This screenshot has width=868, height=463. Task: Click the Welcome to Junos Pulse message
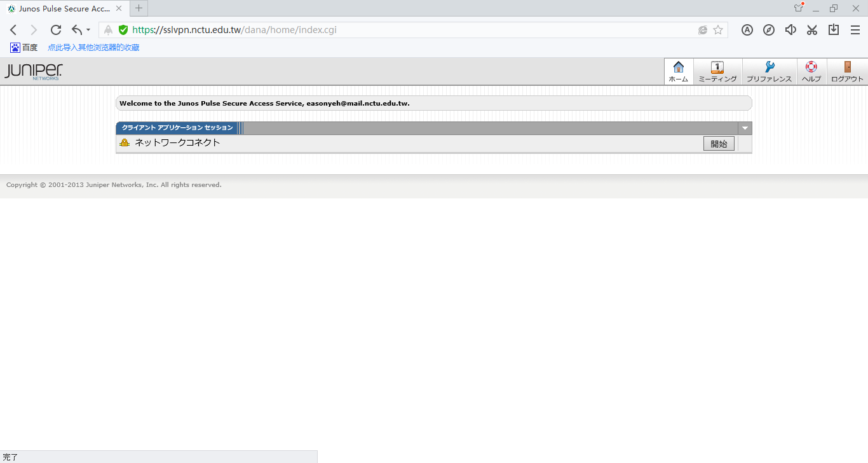pyautogui.click(x=264, y=103)
